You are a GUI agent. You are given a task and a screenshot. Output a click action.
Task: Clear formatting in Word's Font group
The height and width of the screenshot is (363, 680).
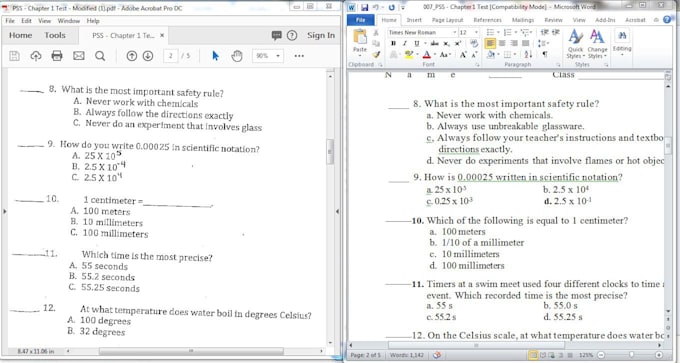pyautogui.click(x=474, y=43)
